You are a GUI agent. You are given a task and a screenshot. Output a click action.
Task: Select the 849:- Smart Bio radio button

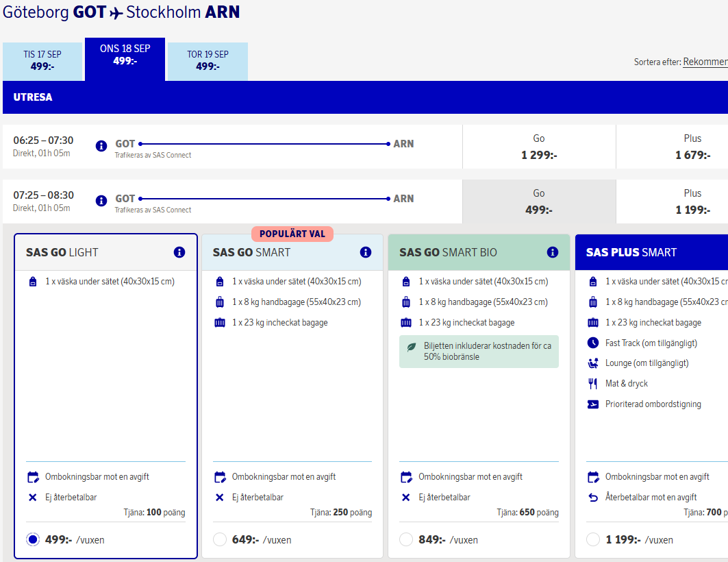point(406,539)
